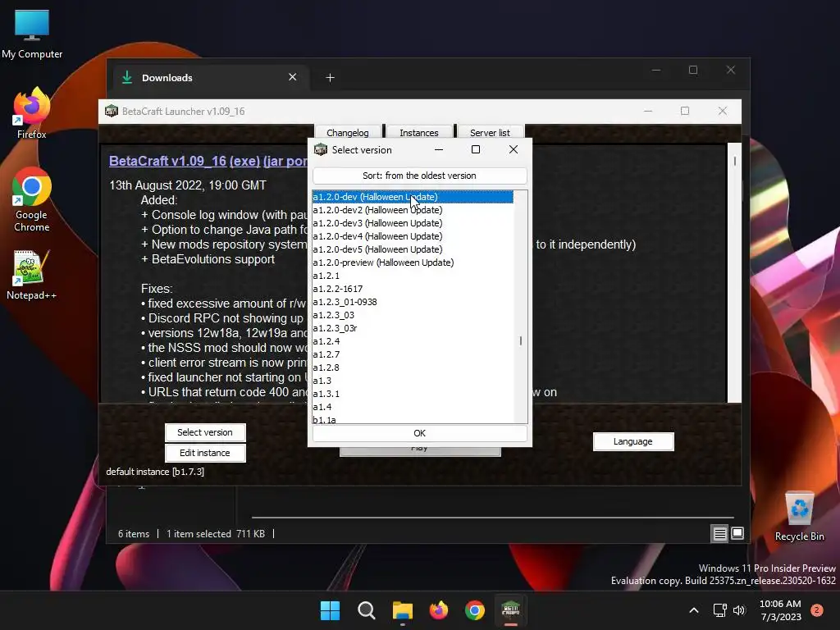Image resolution: width=840 pixels, height=630 pixels.
Task: Select version a1.4
Action: [413, 407]
